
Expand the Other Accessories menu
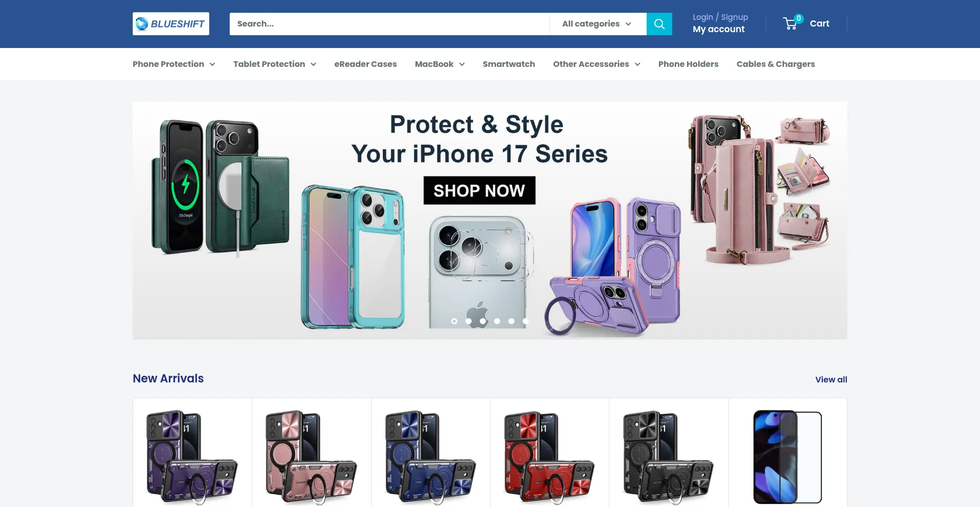(597, 64)
